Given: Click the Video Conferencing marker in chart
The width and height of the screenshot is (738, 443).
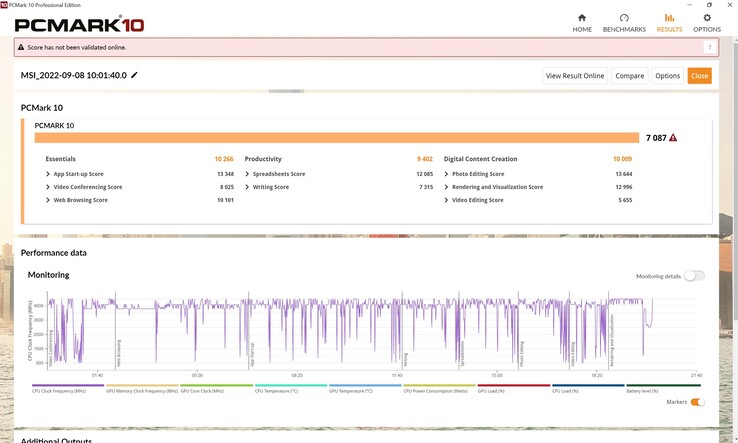Looking at the screenshot, I should point(50,346).
